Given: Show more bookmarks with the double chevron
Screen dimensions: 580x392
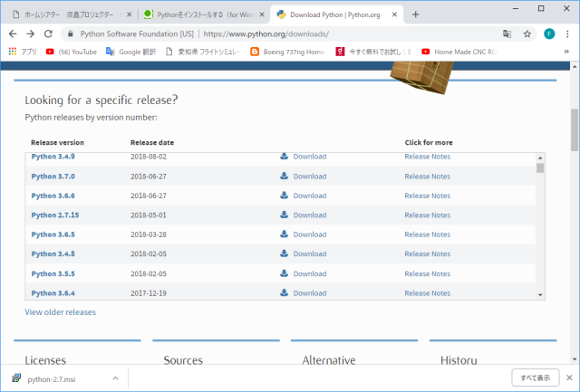Looking at the screenshot, I should pyautogui.click(x=566, y=52).
